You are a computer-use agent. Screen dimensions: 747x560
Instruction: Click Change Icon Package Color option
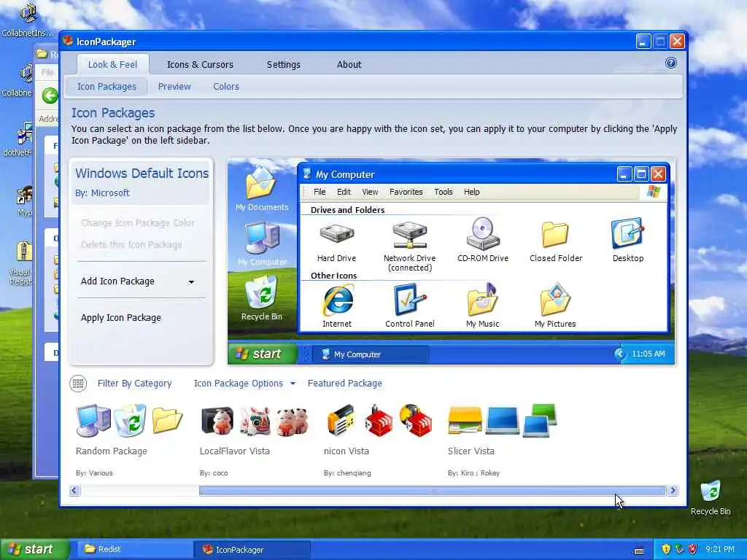tap(138, 223)
